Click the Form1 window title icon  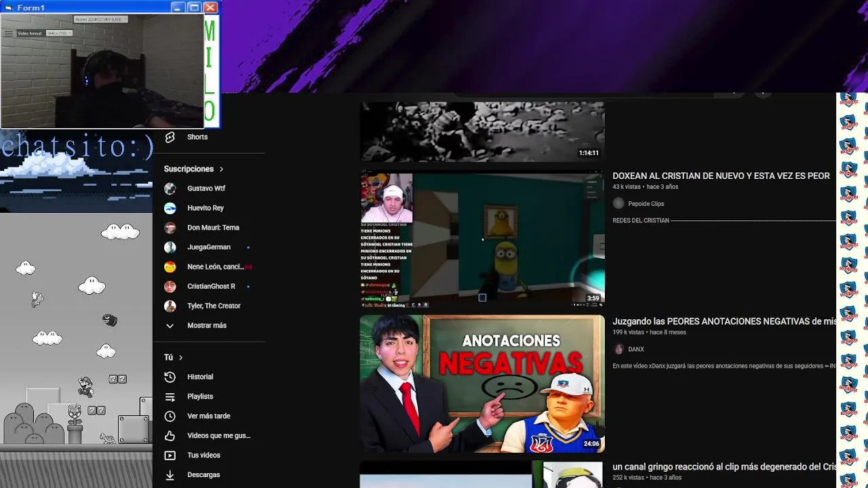coord(7,7)
